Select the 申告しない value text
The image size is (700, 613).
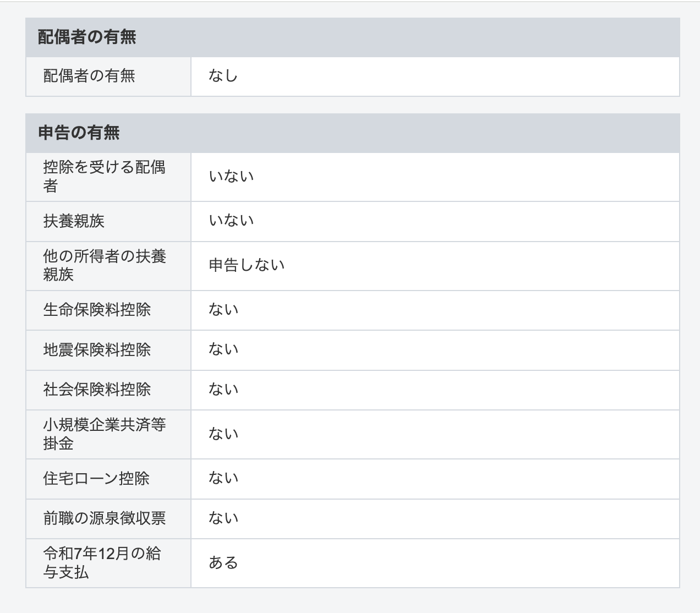pos(247,265)
